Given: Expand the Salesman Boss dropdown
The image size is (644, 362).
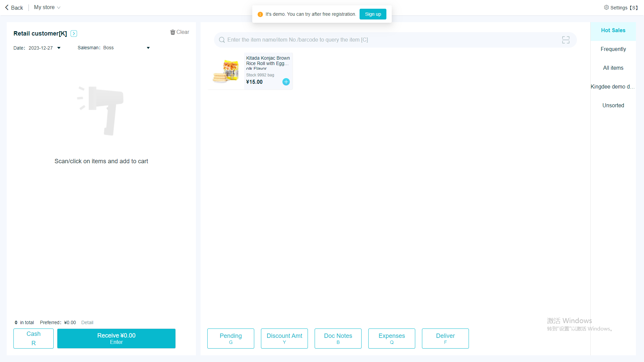Looking at the screenshot, I should click(x=148, y=48).
